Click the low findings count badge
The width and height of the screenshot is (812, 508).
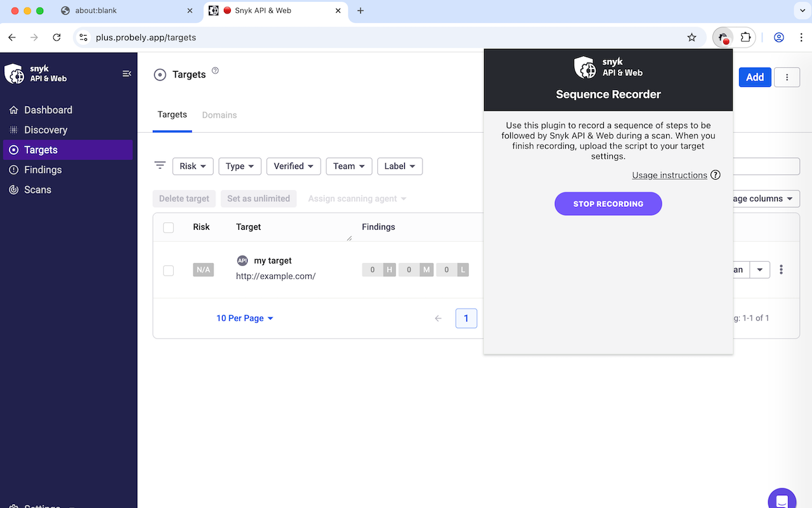(x=453, y=270)
